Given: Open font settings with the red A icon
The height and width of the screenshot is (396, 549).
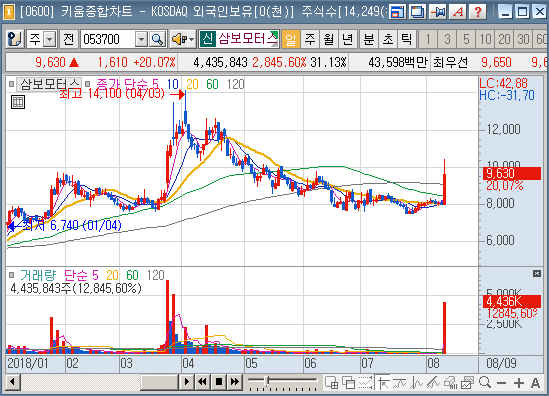Looking at the screenshot, I should click(x=458, y=12).
